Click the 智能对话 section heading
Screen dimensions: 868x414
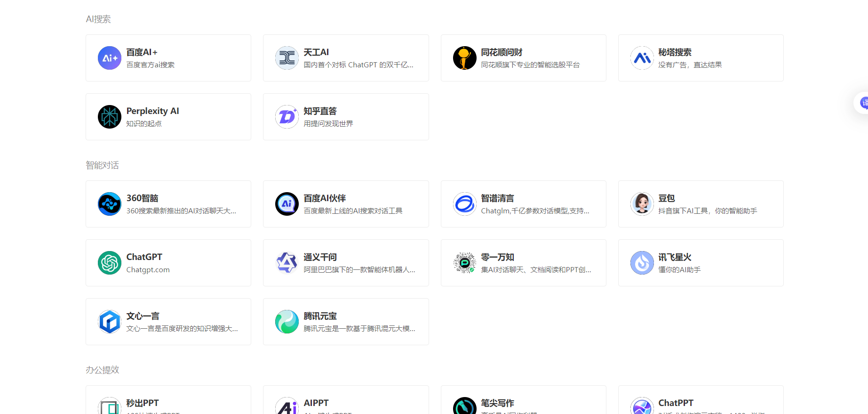[102, 165]
